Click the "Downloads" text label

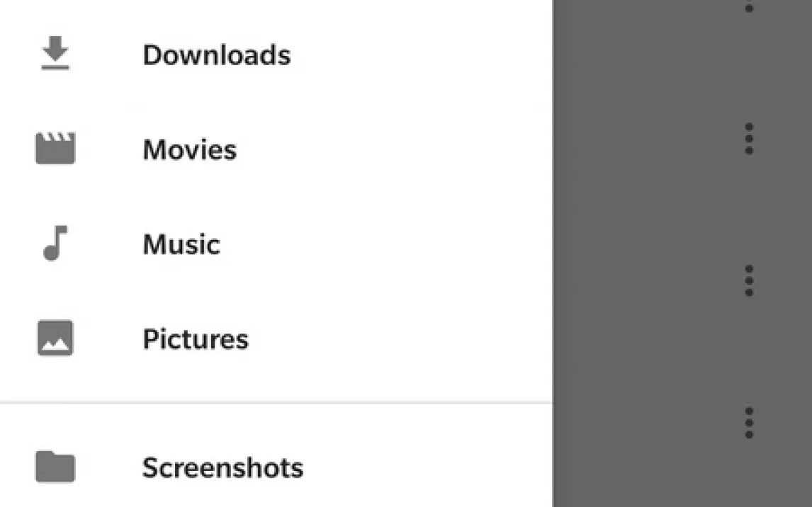(x=216, y=55)
